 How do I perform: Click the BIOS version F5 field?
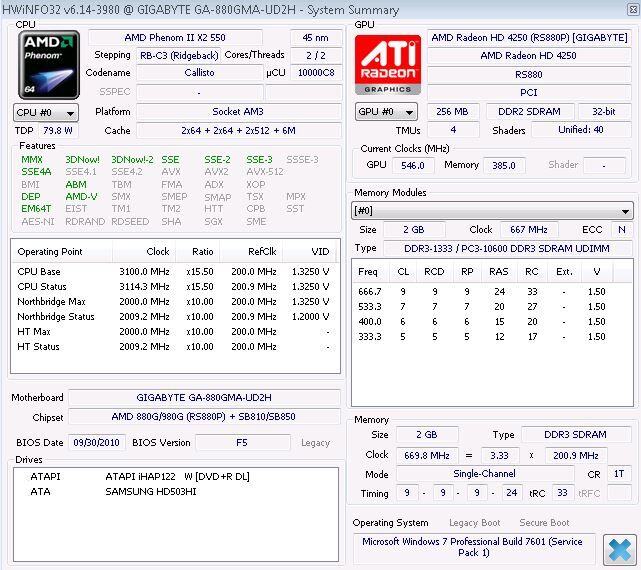(242, 442)
